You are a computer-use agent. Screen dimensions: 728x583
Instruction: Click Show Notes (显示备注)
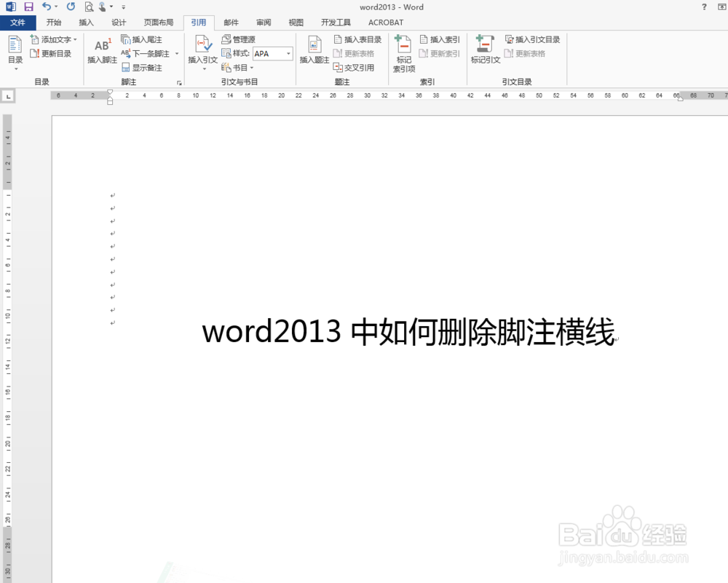click(x=142, y=68)
